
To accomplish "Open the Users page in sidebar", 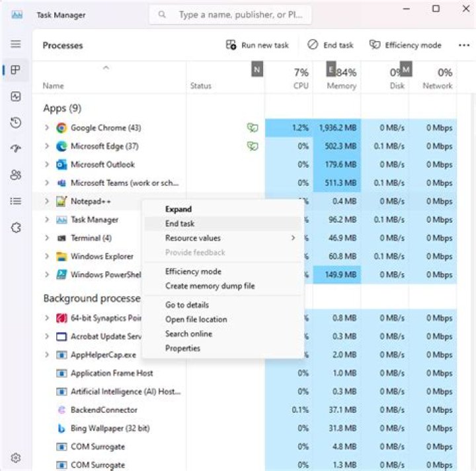I will point(16,175).
